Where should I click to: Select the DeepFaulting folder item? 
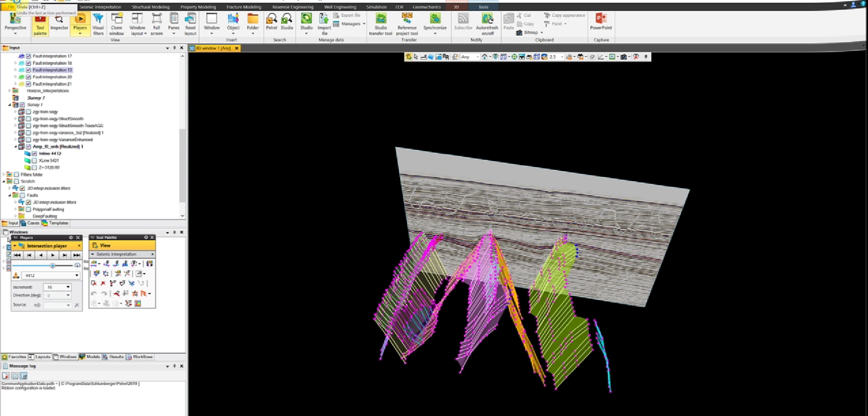click(x=45, y=216)
